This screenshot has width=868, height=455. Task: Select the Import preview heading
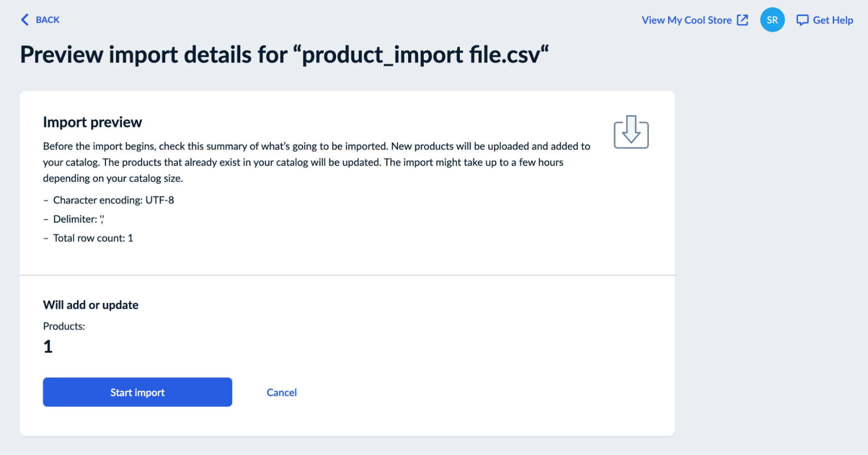(x=92, y=122)
